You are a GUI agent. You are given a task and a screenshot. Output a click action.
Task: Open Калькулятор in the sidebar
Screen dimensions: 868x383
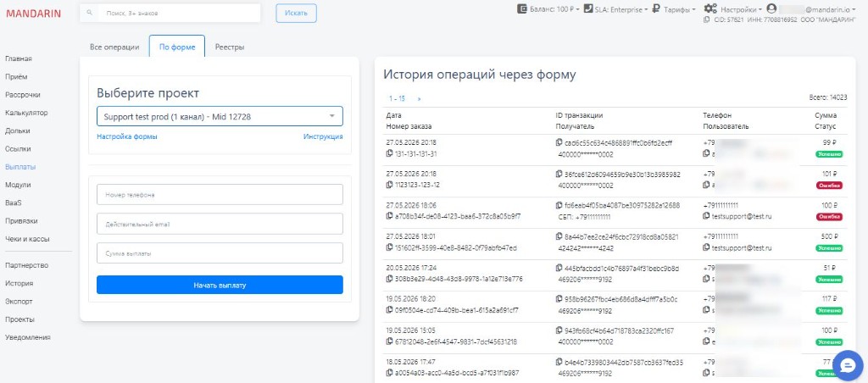pos(26,113)
